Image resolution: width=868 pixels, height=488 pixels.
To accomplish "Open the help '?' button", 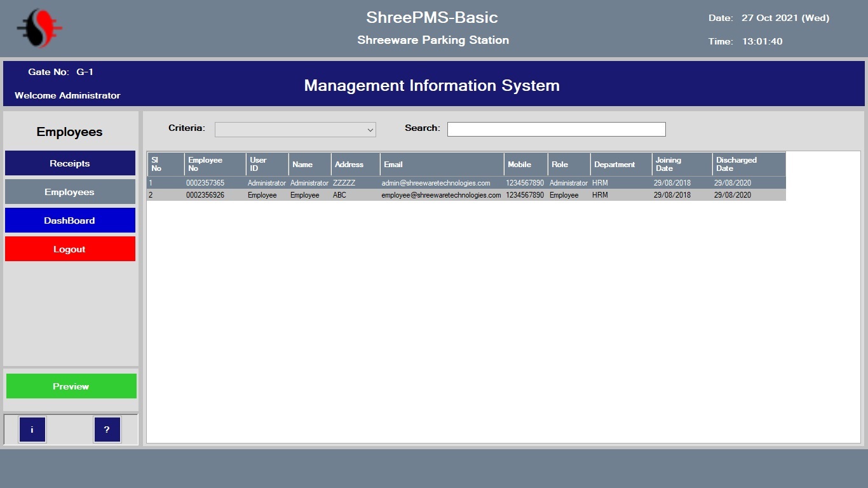I will 107,430.
